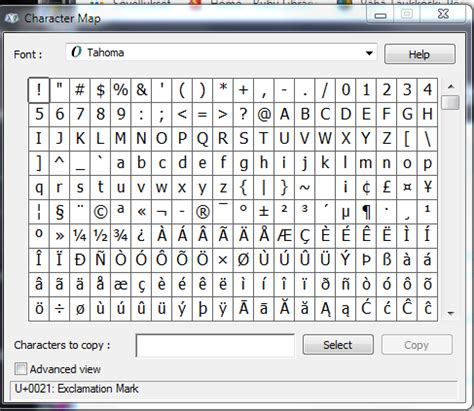Viewport: 474px width, 411px height.
Task: Click the Select button
Action: pyautogui.click(x=338, y=345)
